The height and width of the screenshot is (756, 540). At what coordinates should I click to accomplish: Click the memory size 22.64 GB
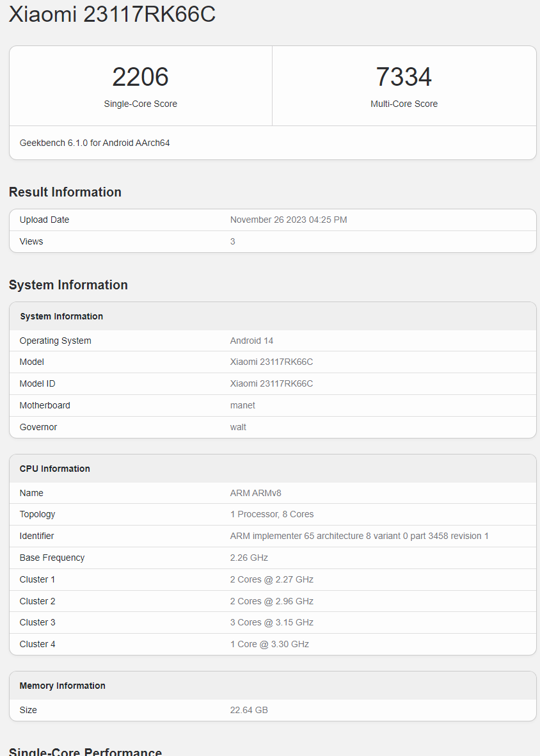[249, 710]
